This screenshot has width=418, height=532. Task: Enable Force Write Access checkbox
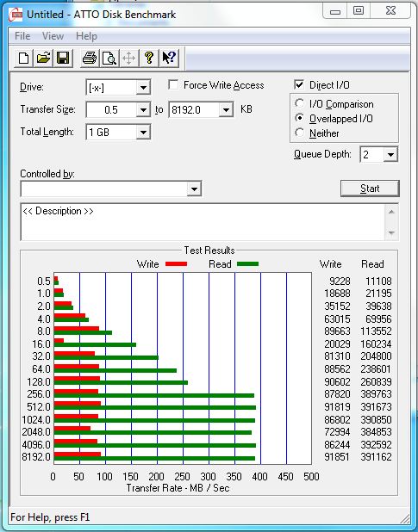[x=173, y=85]
